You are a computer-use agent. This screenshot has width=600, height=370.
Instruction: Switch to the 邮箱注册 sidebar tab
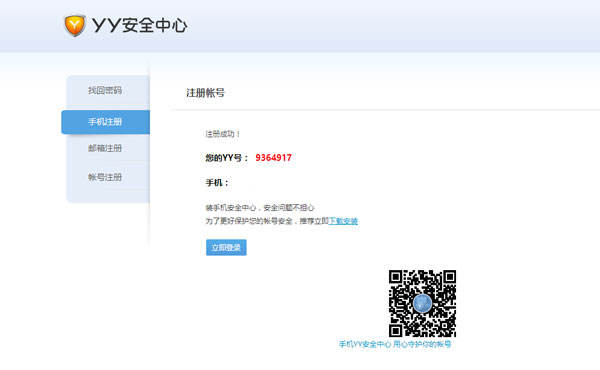pos(105,148)
